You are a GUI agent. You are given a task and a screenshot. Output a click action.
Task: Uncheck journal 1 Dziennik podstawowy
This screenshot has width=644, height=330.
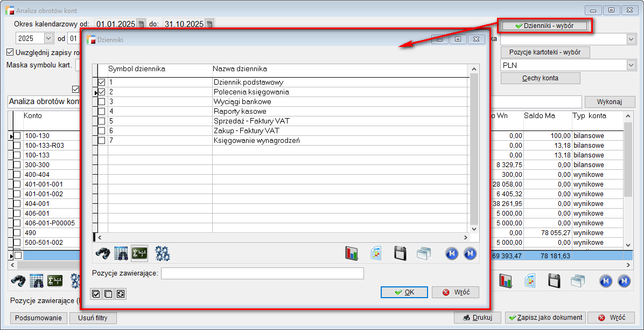pos(102,82)
